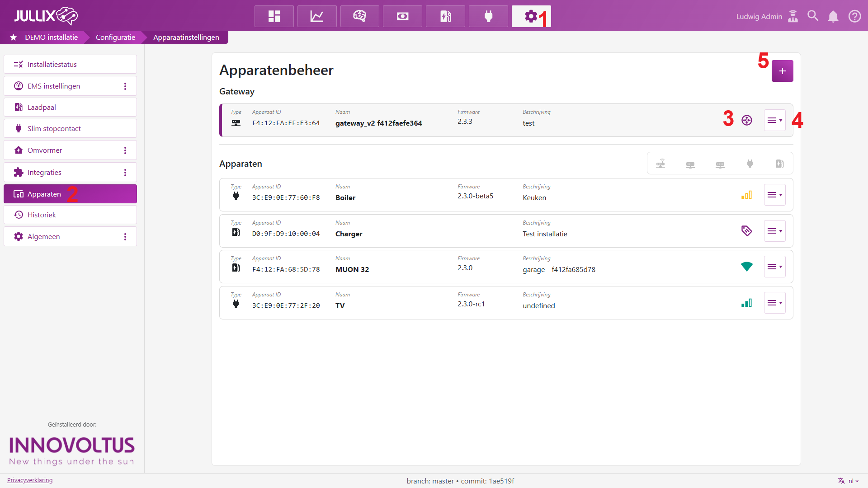Open the brain EMS page icon
Viewport: 868px width, 488px height.
[359, 16]
